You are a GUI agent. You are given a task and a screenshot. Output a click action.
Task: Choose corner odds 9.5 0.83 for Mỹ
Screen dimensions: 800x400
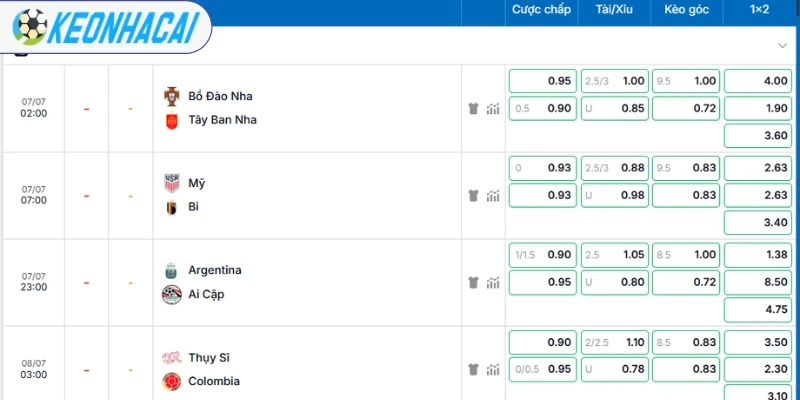click(x=686, y=168)
